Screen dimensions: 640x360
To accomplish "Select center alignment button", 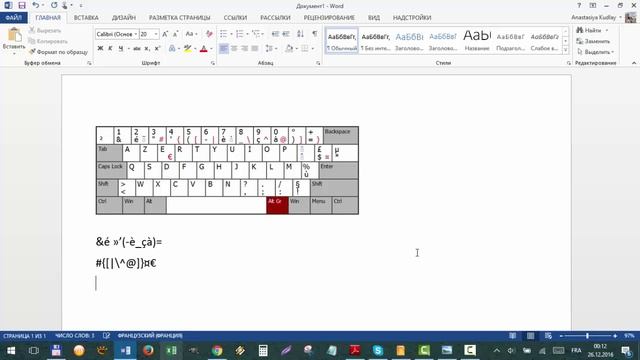I will 234,49.
